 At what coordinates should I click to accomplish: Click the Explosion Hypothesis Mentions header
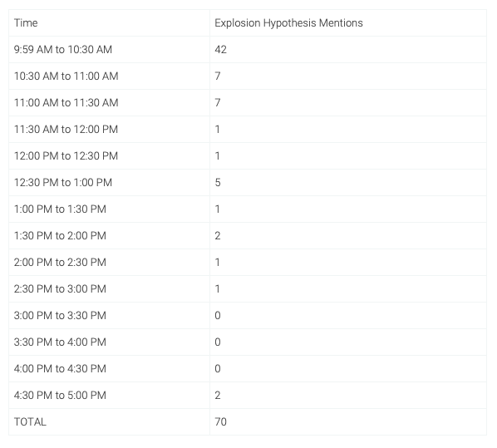pyautogui.click(x=348, y=22)
